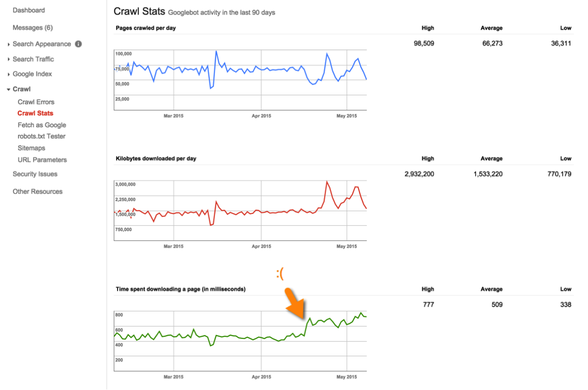The height and width of the screenshot is (390, 588).
Task: Expand the Search Appearance section
Action: click(41, 44)
